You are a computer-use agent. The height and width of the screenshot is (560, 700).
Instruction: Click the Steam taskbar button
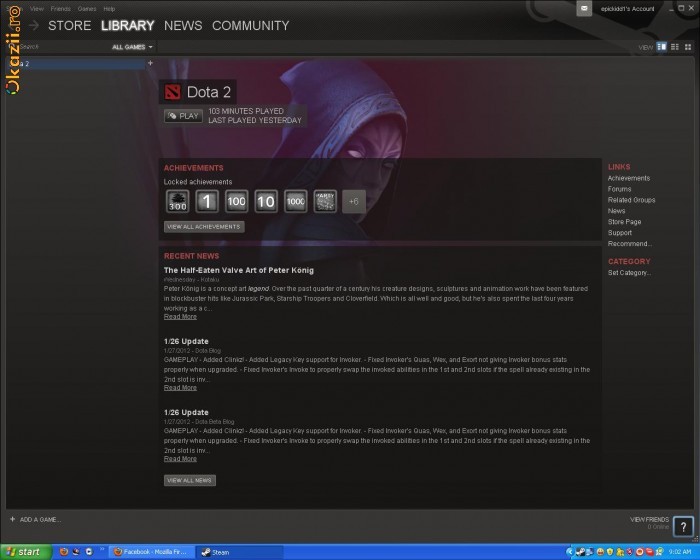click(x=240, y=552)
